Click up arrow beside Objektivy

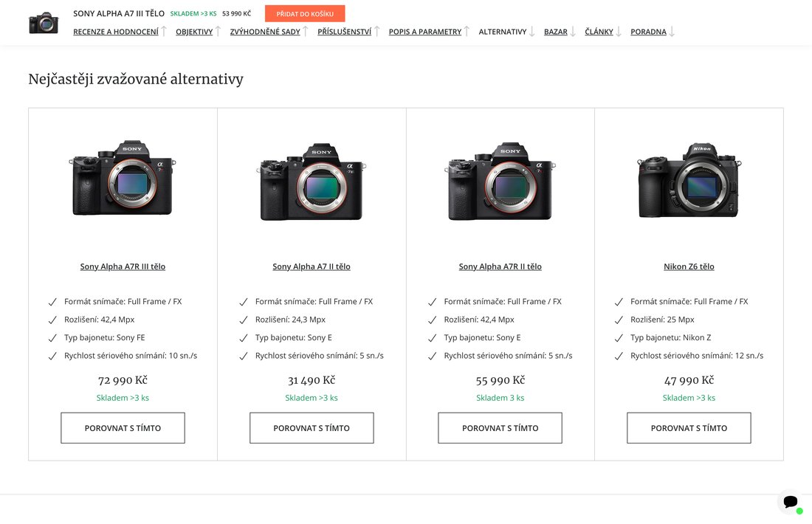pos(219,31)
